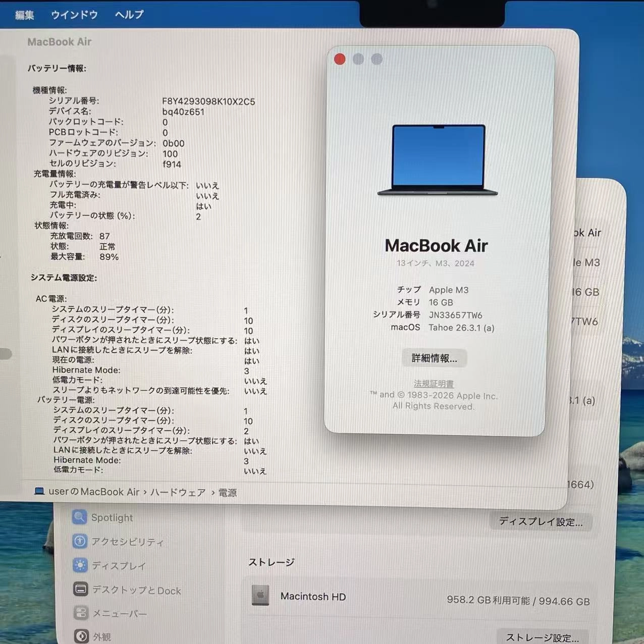This screenshot has width=644, height=644.
Task: Open the 編集 menu
Action: coord(24,15)
